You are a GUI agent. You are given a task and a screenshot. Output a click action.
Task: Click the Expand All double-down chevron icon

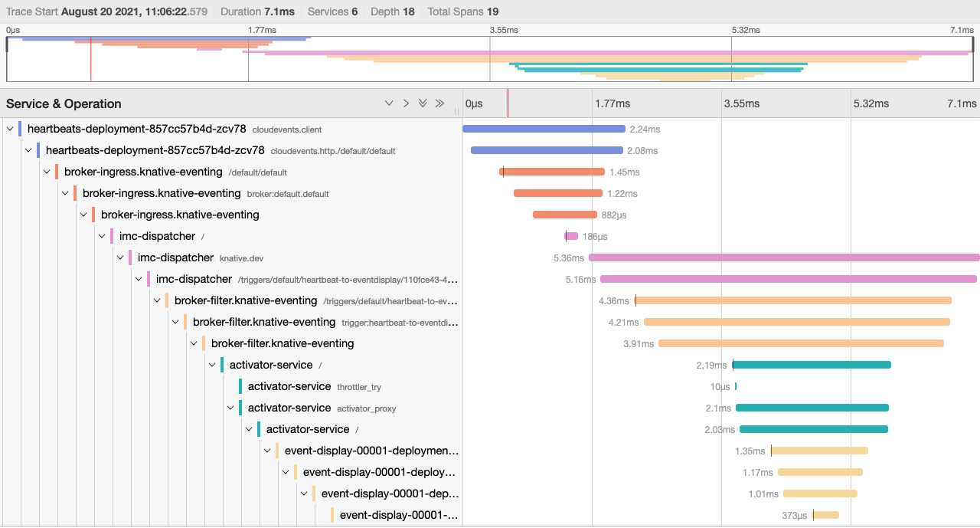tap(423, 103)
